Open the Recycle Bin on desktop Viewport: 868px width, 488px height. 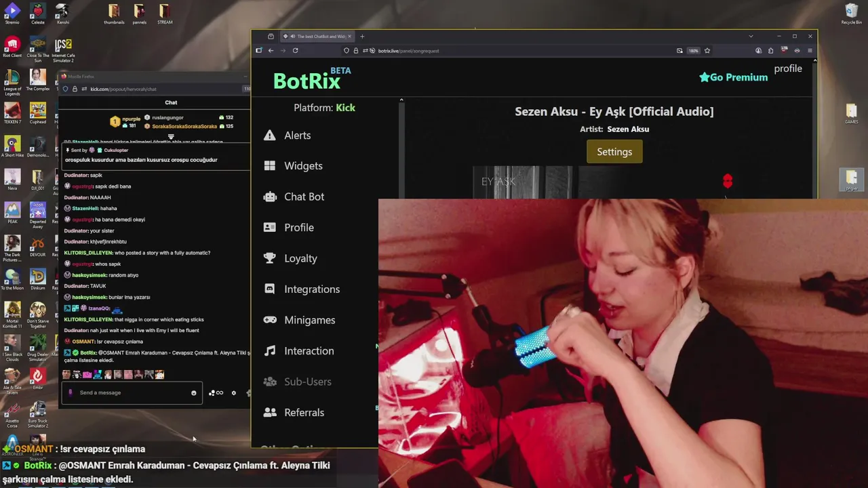852,14
